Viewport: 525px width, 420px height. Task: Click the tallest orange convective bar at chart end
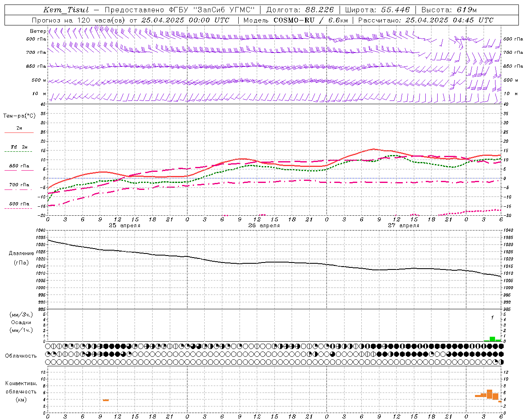[489, 394]
